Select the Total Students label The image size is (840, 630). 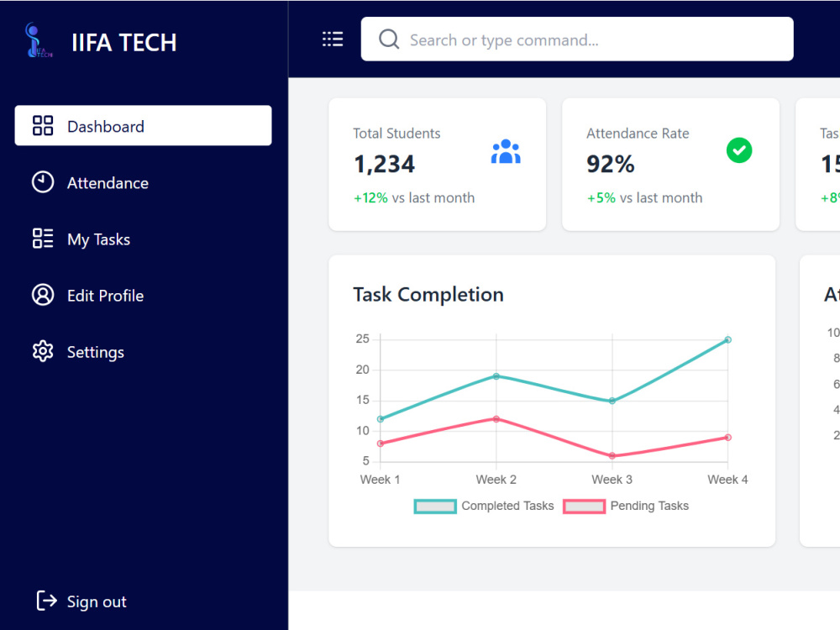tap(397, 134)
